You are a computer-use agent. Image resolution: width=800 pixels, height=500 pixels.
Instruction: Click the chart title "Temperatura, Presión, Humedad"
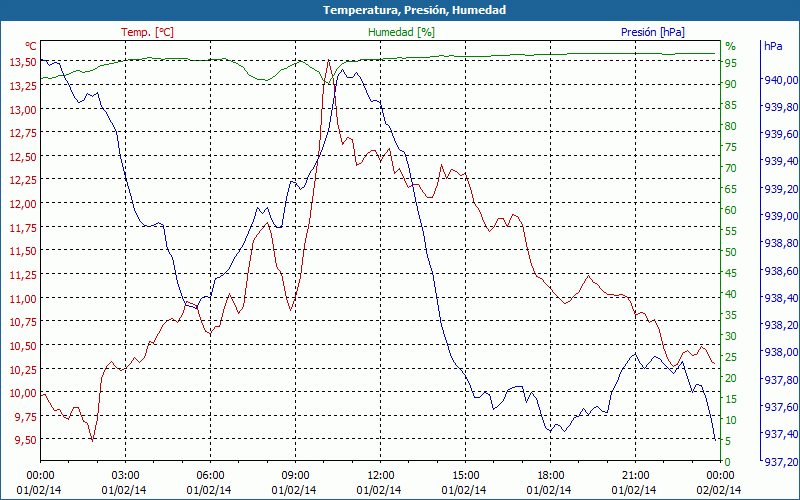[x=414, y=10]
